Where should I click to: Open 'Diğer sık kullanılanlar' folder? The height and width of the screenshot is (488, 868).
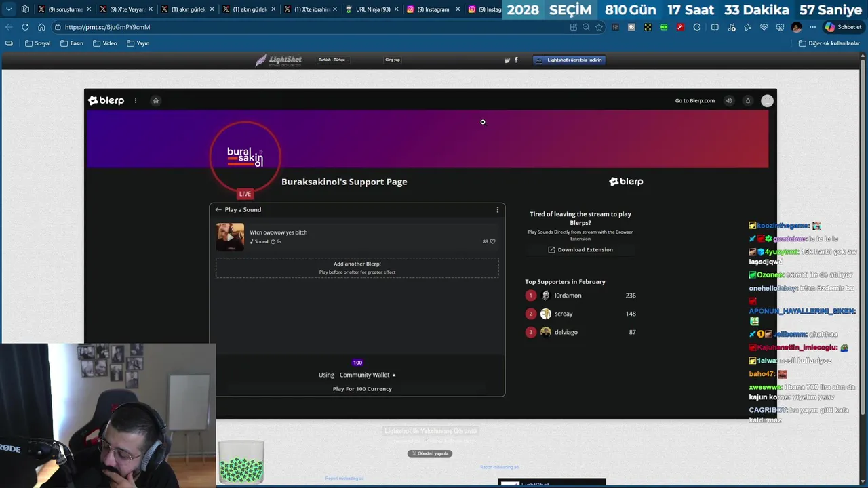point(829,43)
